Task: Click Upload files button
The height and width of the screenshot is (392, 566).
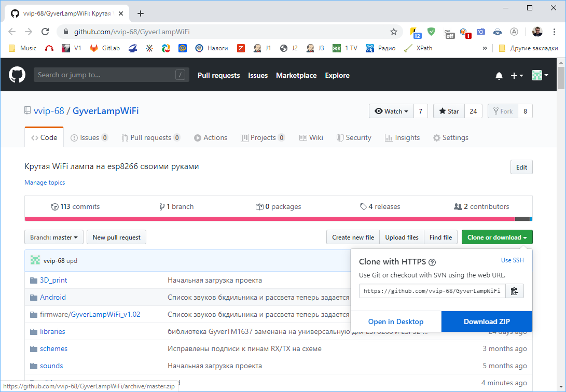Action: coord(402,237)
